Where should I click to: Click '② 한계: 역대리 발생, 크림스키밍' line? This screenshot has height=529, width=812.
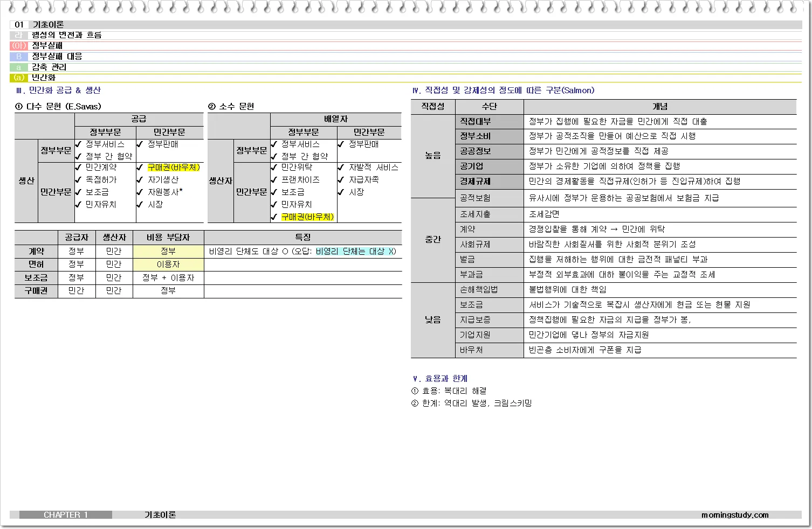[471, 403]
